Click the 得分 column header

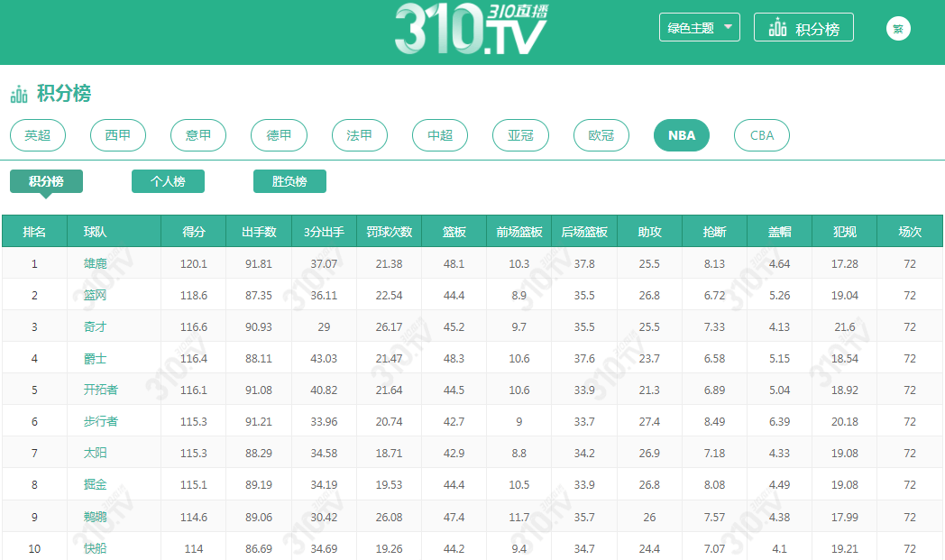pos(194,232)
